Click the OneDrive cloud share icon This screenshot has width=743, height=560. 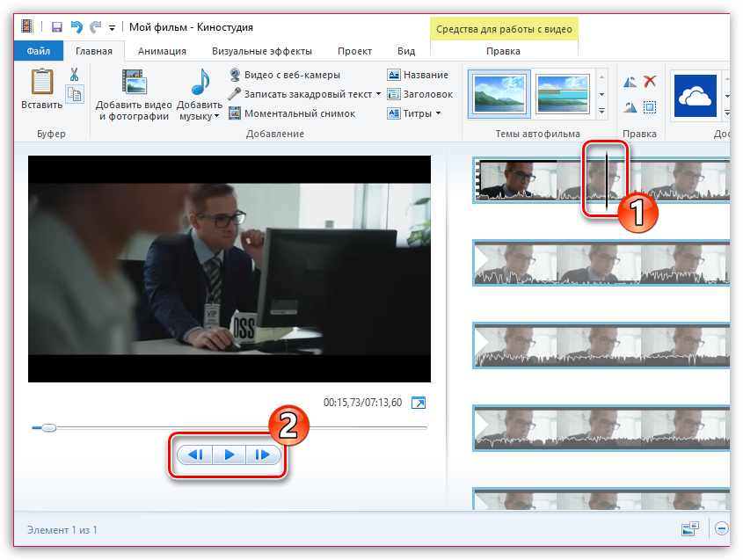[x=696, y=96]
